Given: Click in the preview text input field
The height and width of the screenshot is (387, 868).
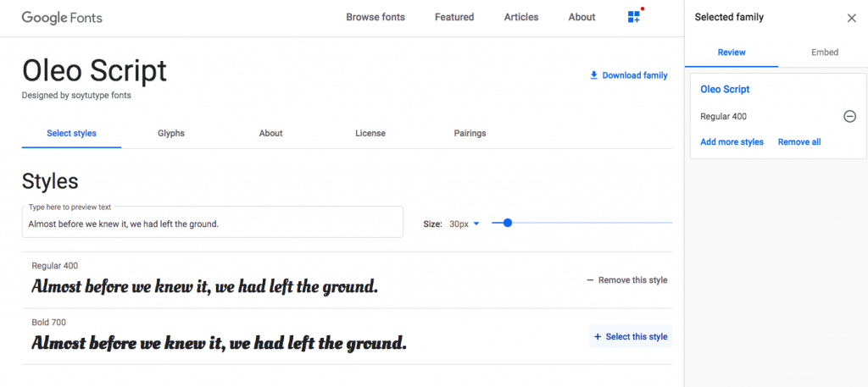Looking at the screenshot, I should point(213,222).
